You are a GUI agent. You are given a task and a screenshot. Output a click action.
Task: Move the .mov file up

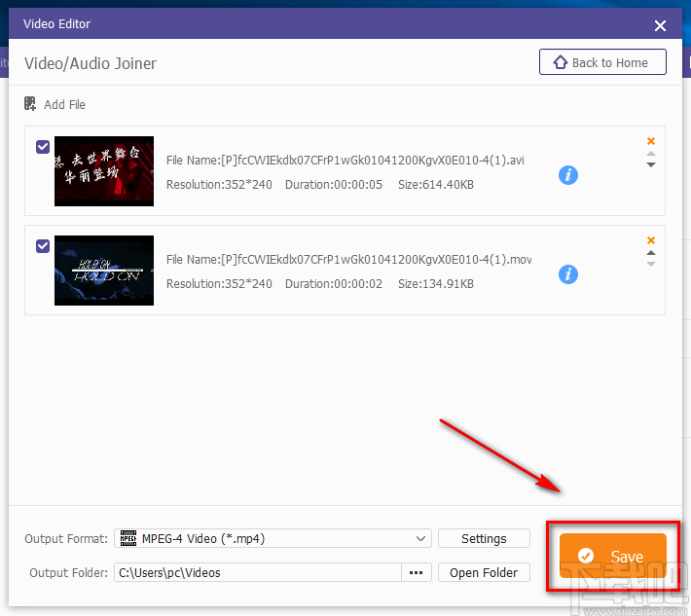tap(651, 253)
